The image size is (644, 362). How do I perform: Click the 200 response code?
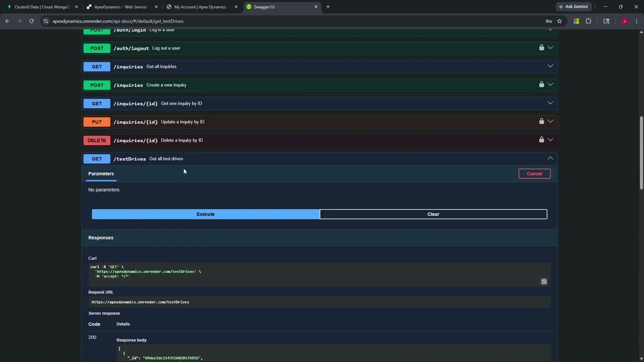[x=92, y=337]
